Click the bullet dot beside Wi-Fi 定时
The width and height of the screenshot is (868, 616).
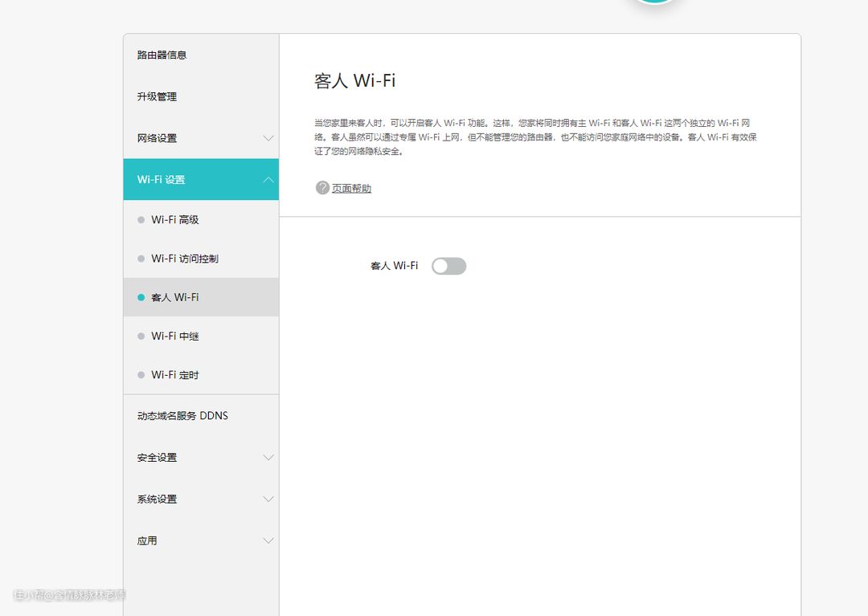pyautogui.click(x=141, y=375)
